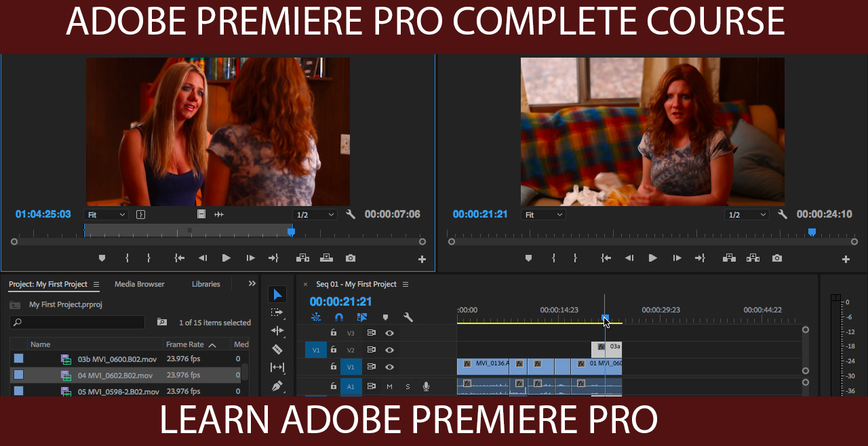The height and width of the screenshot is (446, 868).
Task: Toggle V1 track output eye
Action: point(390,367)
